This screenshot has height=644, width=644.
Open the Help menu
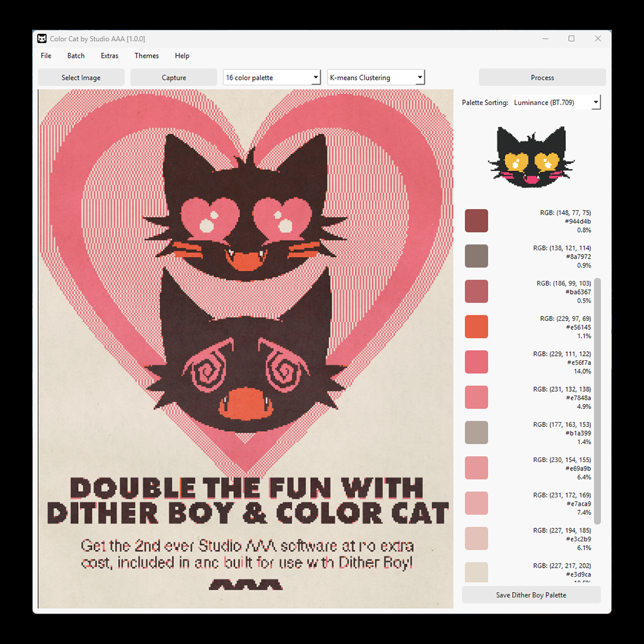click(x=182, y=55)
